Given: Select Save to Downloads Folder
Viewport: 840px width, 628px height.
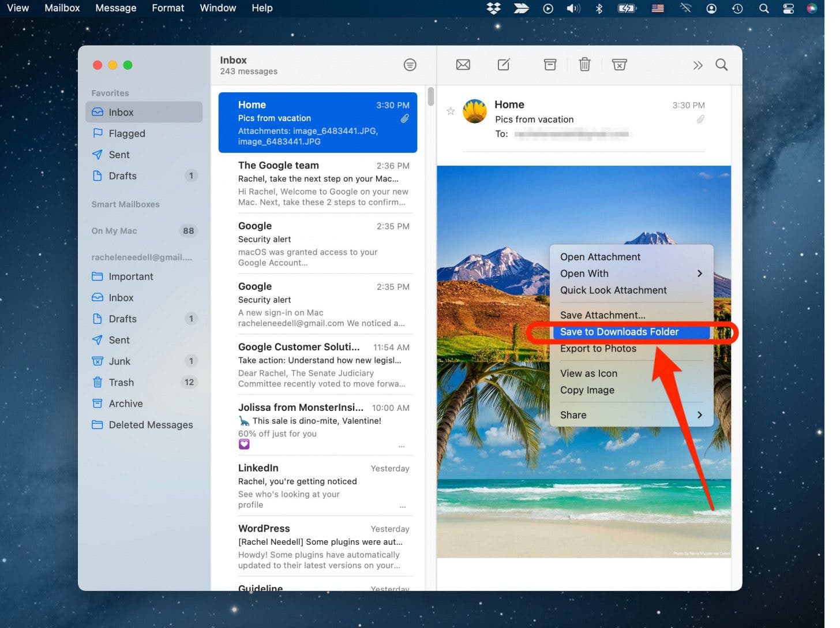Looking at the screenshot, I should 619,332.
